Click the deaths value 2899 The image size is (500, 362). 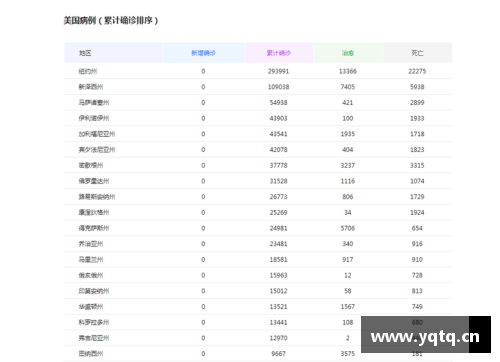coord(417,102)
